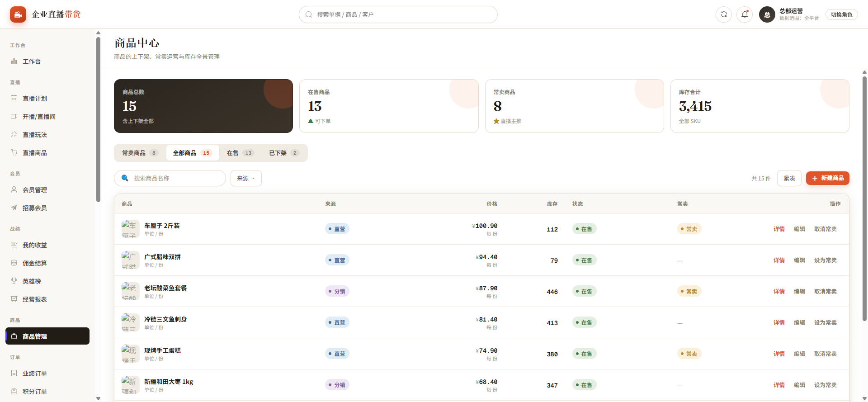The width and height of the screenshot is (868, 402).
Task: Open the 来源 filter dropdown
Action: click(x=246, y=178)
